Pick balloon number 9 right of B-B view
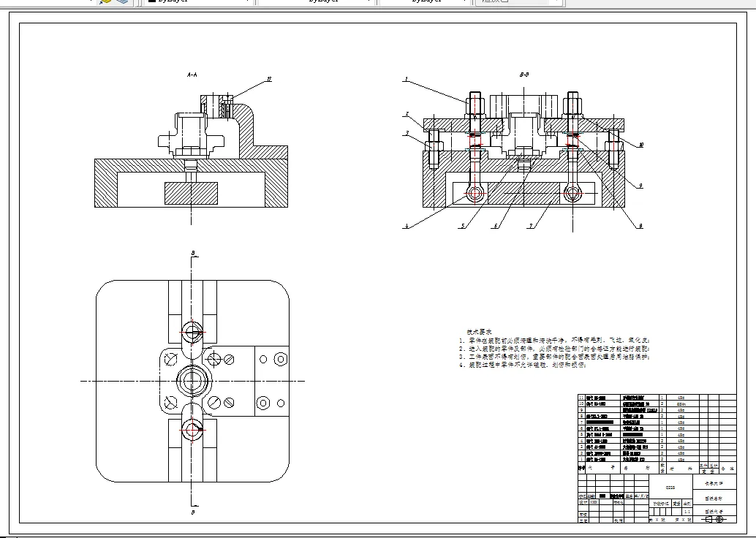This screenshot has height=538, width=756. pos(640,186)
